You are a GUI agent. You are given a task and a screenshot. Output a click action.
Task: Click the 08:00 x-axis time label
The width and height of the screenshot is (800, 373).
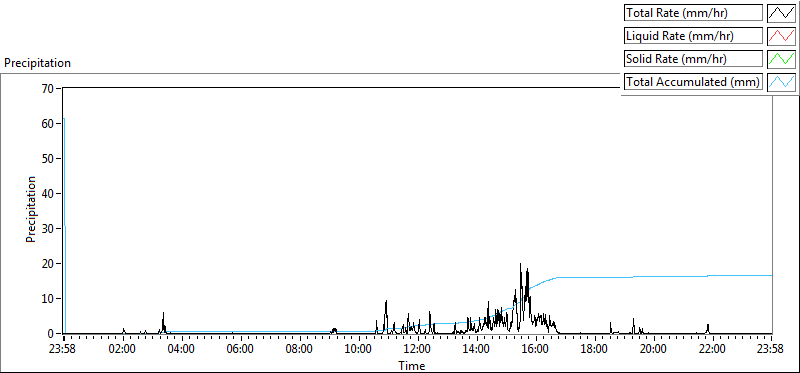(x=299, y=350)
